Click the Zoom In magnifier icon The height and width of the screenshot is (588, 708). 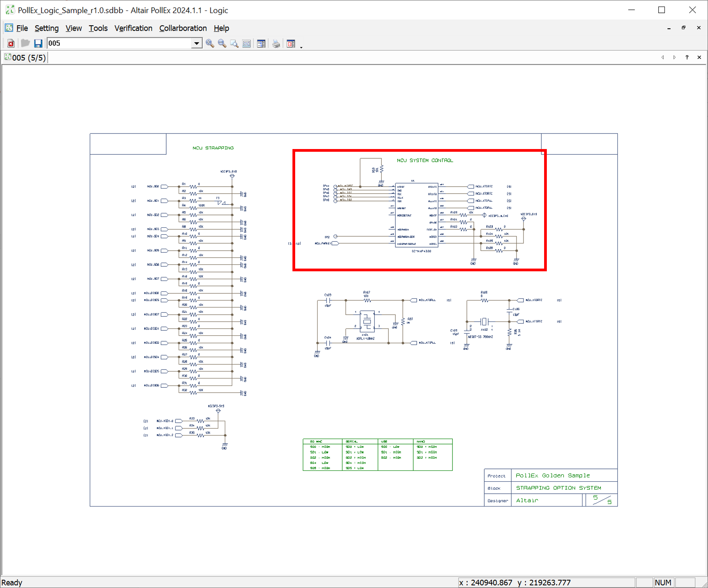[x=210, y=43]
